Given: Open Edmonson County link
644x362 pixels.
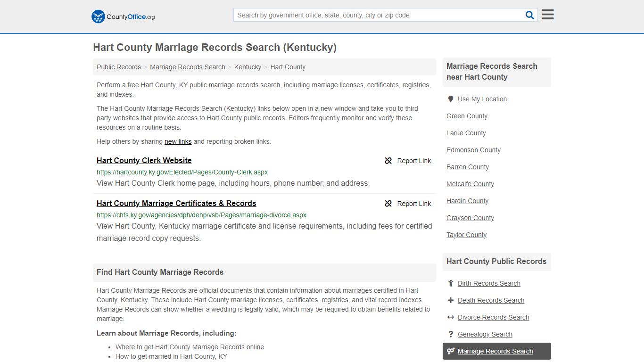Looking at the screenshot, I should click(x=473, y=150).
